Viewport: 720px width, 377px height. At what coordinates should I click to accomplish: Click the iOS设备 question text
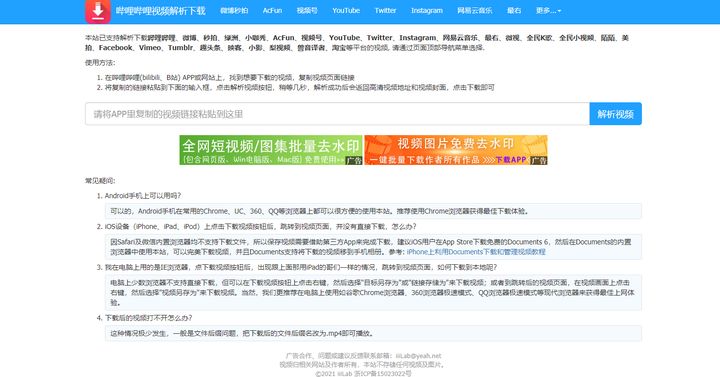[x=260, y=226]
